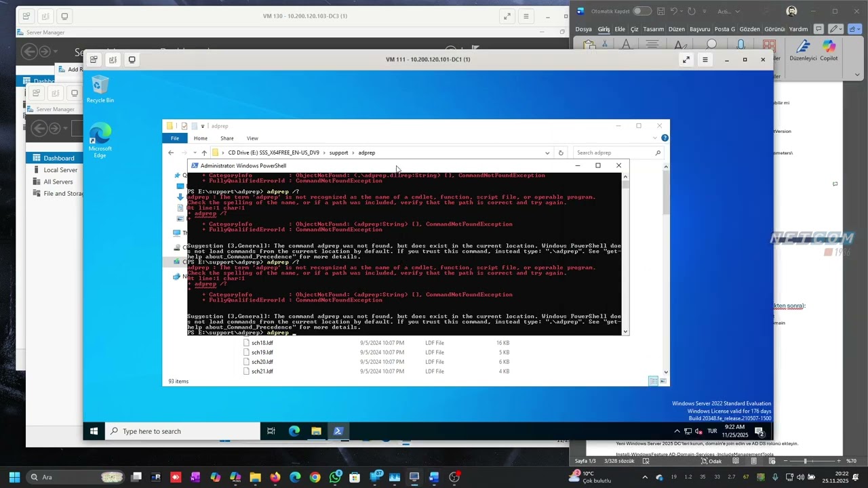Image resolution: width=868 pixels, height=488 pixels.
Task: Click CD Drive (E:) breadcrumb segment
Action: 273,152
